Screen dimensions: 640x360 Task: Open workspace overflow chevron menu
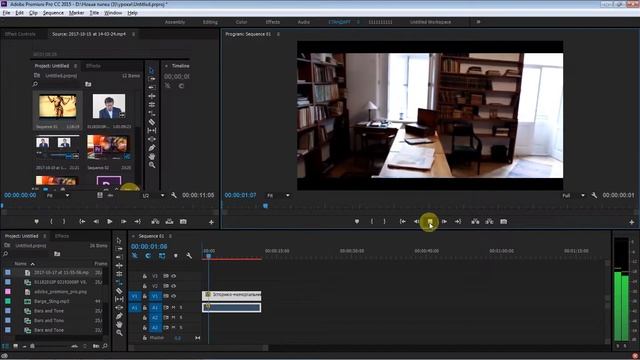[x=478, y=22]
